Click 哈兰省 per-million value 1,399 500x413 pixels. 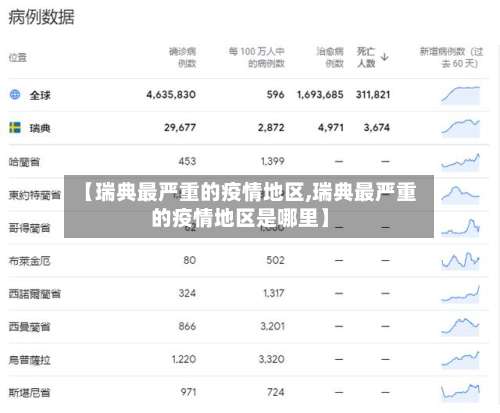point(273,161)
